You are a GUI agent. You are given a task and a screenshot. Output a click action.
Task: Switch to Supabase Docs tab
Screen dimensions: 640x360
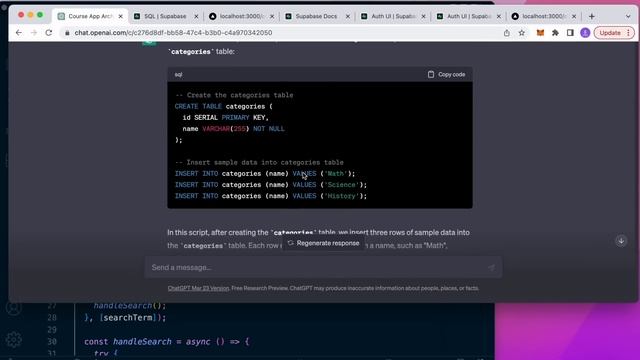click(316, 16)
